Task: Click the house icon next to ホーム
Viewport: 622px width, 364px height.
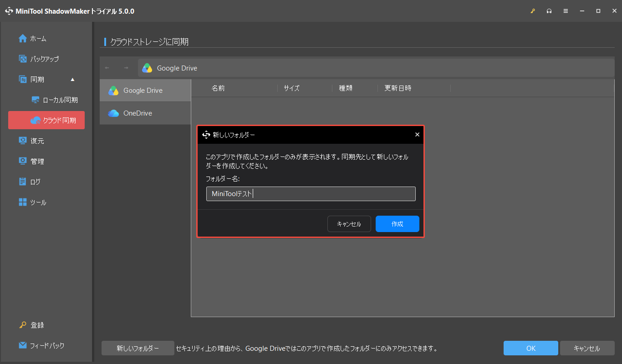Action: coord(23,38)
